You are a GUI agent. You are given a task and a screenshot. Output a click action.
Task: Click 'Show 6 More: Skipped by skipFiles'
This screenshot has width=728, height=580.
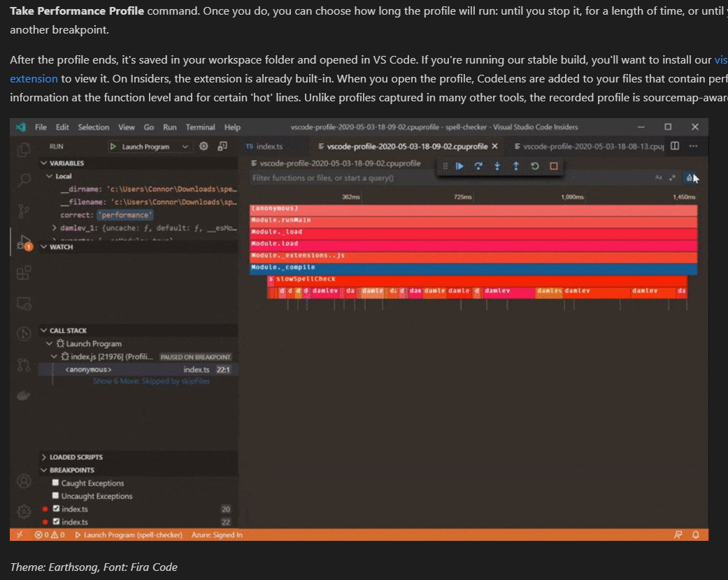151,381
